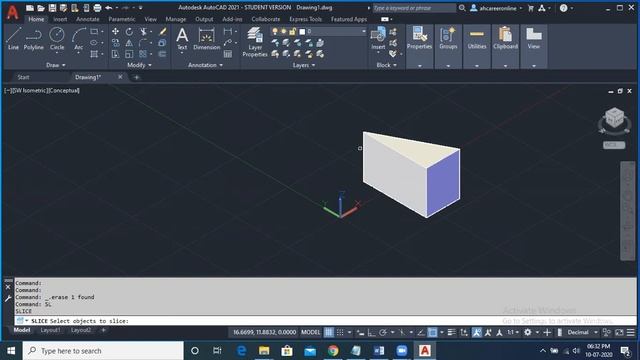Open the ahcareeronline account dropdown
Image resolution: width=640 pixels, height=360 pixels.
(x=496, y=8)
